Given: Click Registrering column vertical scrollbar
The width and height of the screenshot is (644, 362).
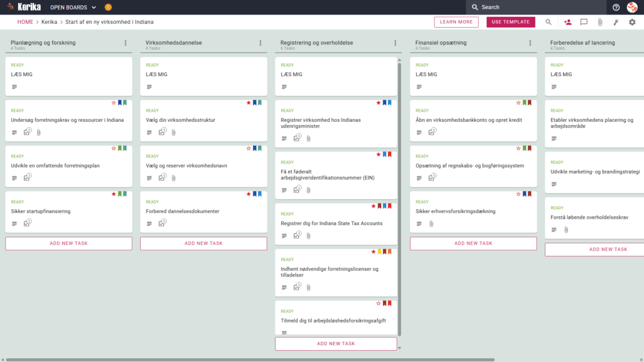Looking at the screenshot, I should (x=399, y=199).
